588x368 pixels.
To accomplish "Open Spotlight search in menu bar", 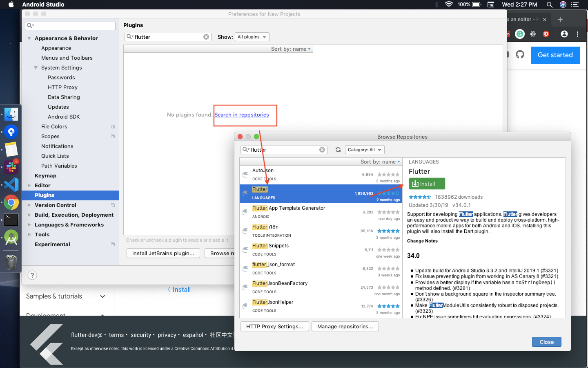I will [550, 4].
